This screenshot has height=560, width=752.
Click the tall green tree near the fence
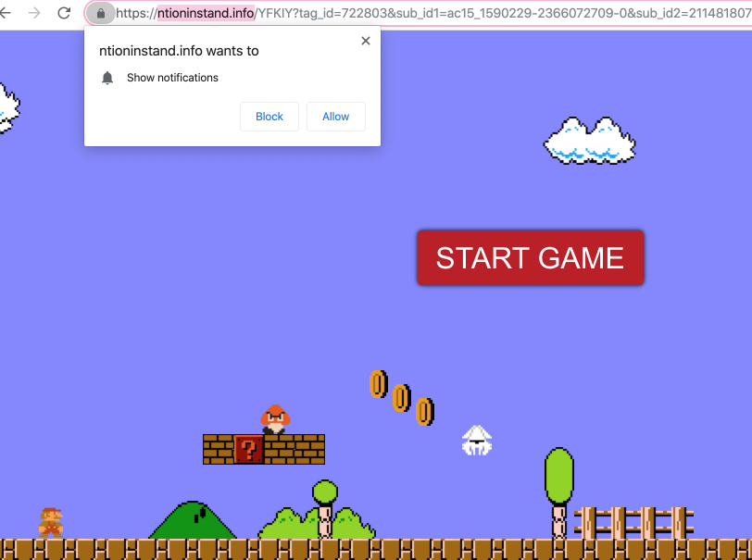(559, 477)
